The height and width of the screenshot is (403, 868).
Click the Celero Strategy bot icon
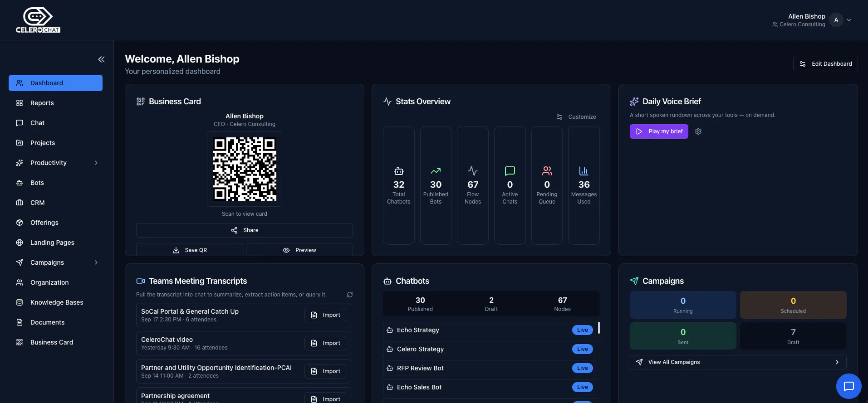390,349
